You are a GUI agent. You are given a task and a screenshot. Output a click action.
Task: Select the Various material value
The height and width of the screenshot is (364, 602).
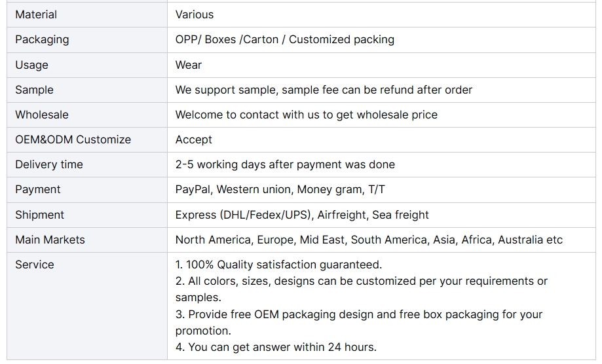click(195, 14)
